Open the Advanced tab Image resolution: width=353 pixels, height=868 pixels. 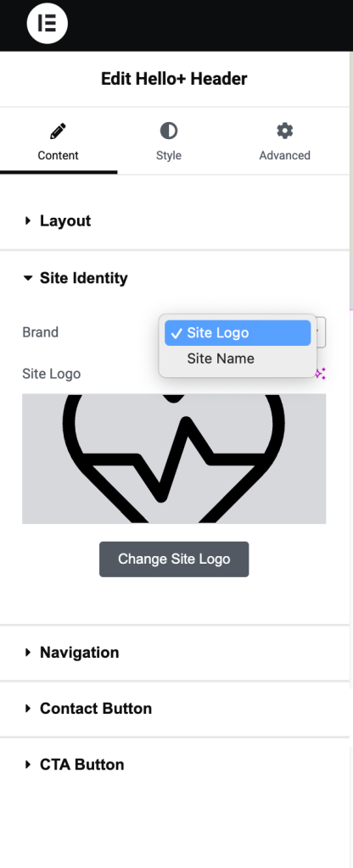[x=285, y=142]
